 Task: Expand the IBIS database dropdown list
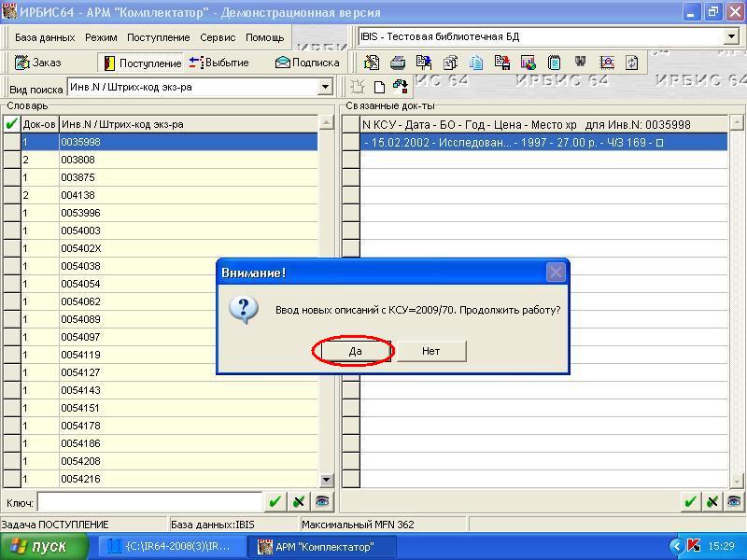[731, 37]
